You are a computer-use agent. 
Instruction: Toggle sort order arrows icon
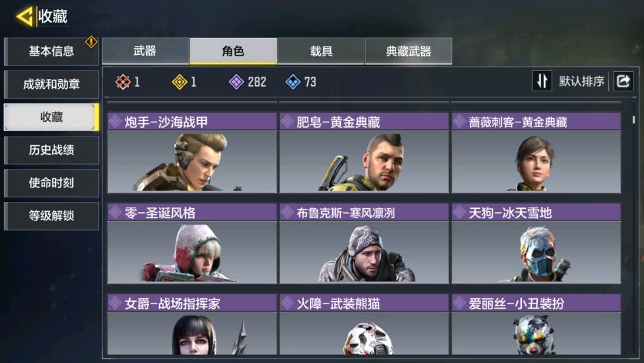[x=542, y=81]
